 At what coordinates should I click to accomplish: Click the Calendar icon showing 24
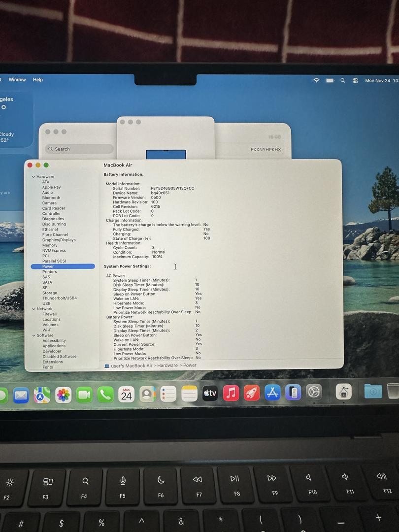(x=126, y=395)
